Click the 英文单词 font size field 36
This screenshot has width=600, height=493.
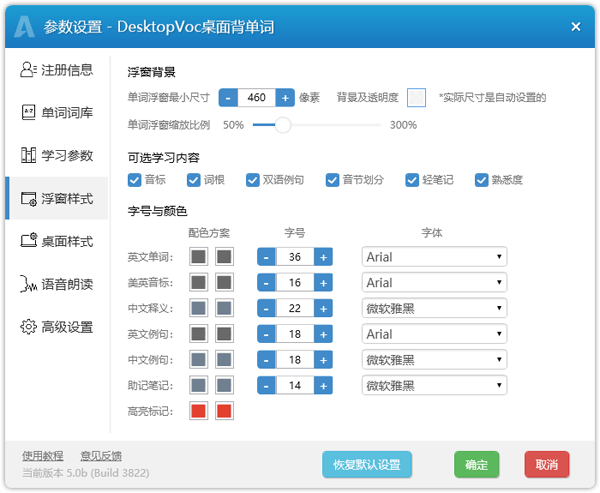[295, 257]
